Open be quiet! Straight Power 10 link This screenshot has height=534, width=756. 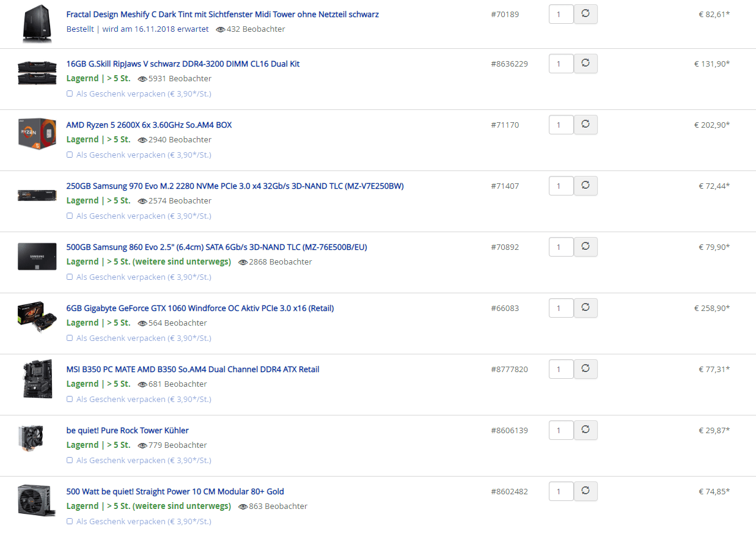click(175, 491)
